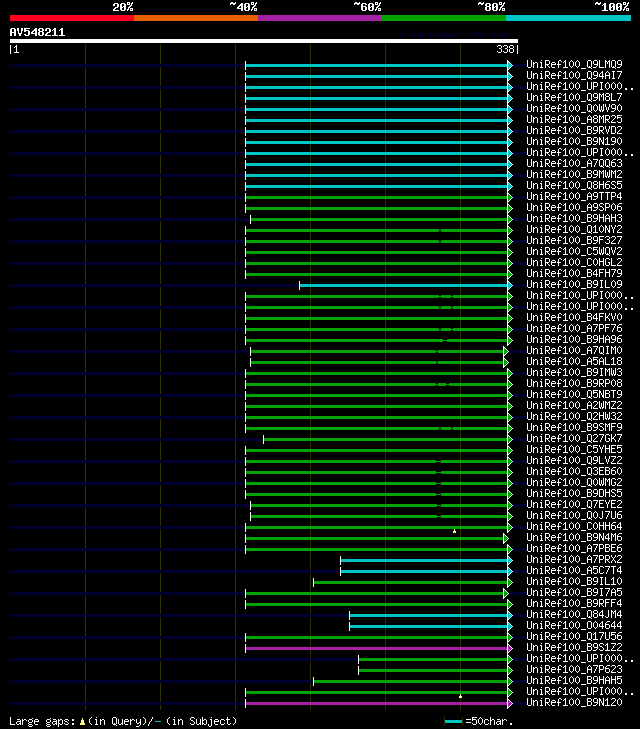Image resolution: width=640 pixels, height=729 pixels.
Task: Select the UniRef100_A5C7T4 label
Action: [x=574, y=570]
